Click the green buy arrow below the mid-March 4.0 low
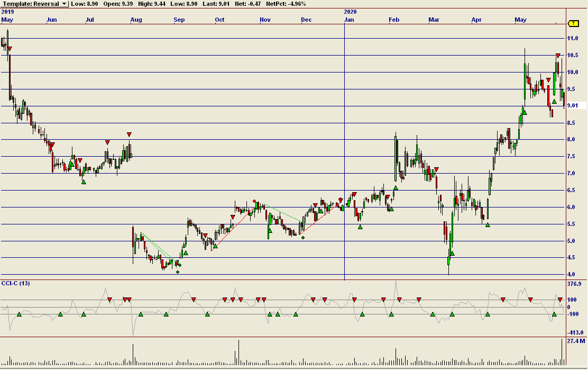The width and height of the screenshot is (588, 370). [452, 254]
